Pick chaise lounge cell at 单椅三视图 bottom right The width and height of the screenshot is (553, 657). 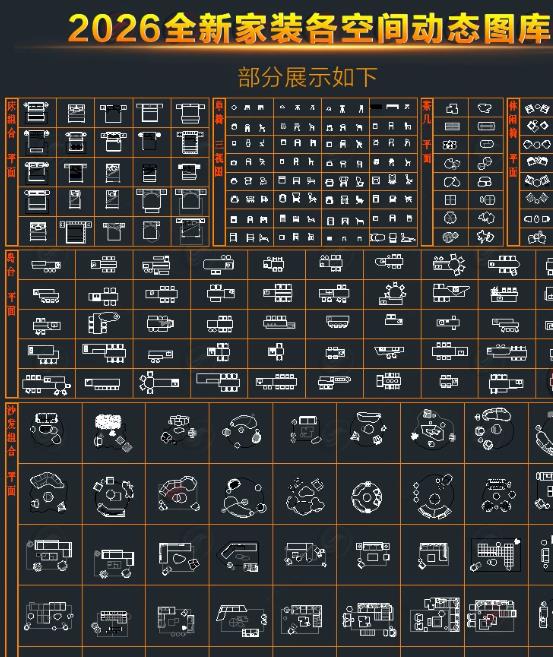[393, 238]
